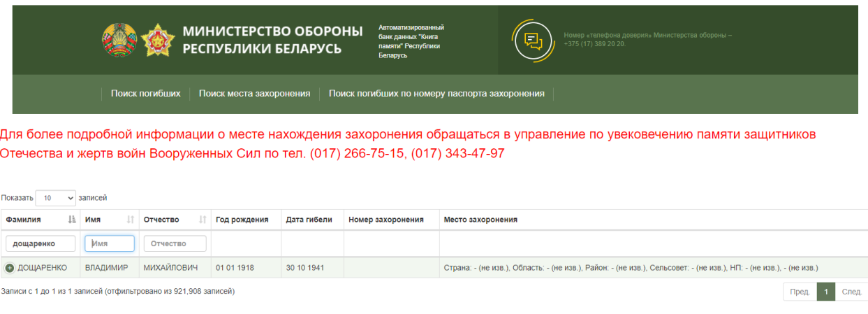Sort by Отчество column sort icon
868x314 pixels.
[203, 220]
